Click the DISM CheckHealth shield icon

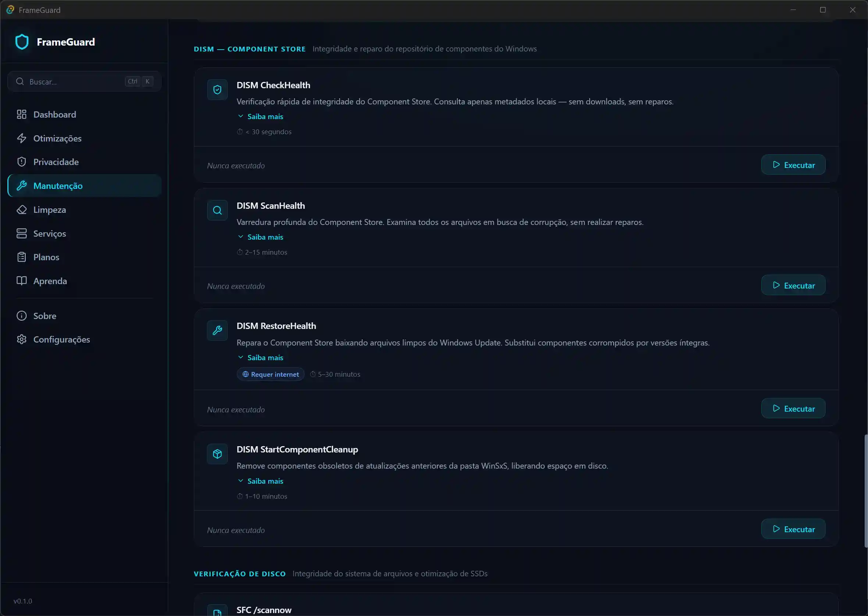217,90
